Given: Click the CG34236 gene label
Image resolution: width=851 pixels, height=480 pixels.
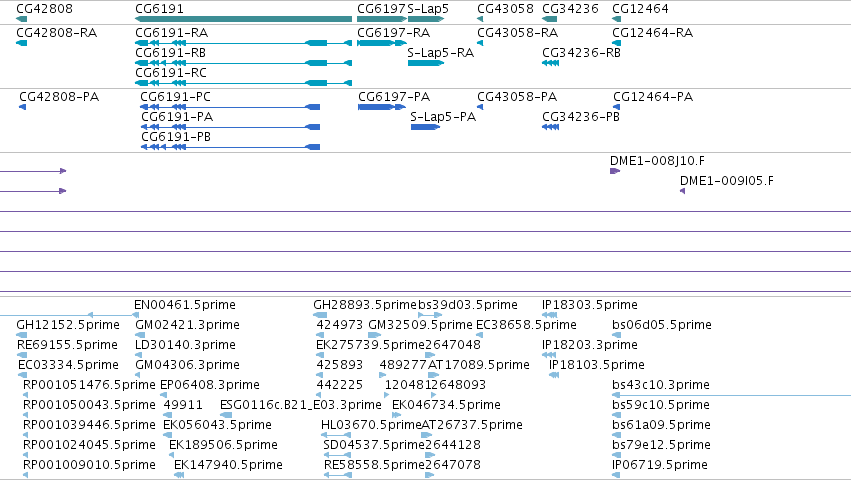Looking at the screenshot, I should [570, 9].
